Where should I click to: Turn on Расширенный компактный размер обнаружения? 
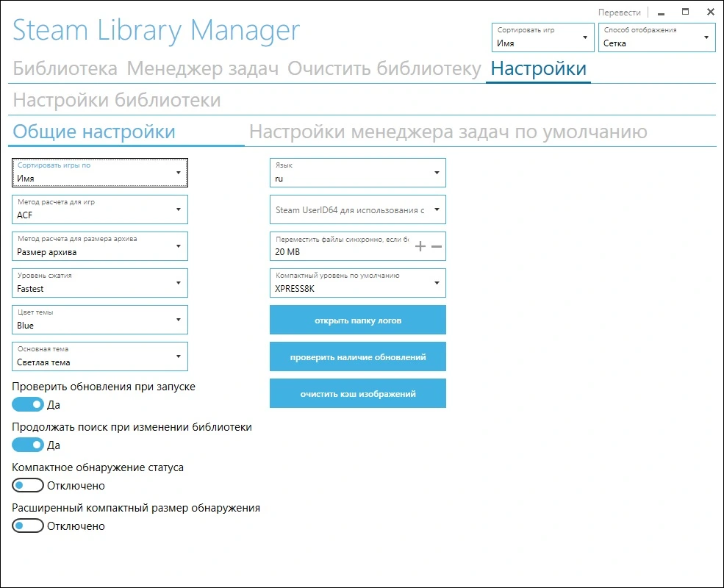(x=28, y=526)
